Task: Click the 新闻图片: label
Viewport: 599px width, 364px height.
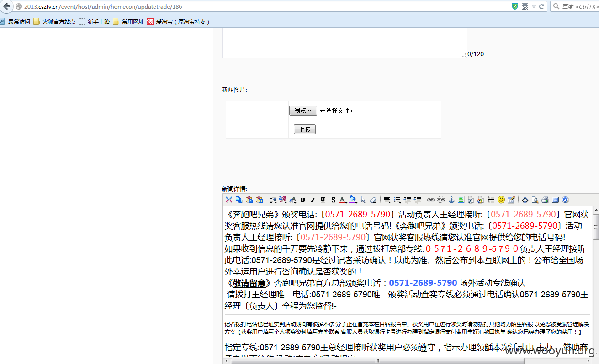Action: (234, 90)
